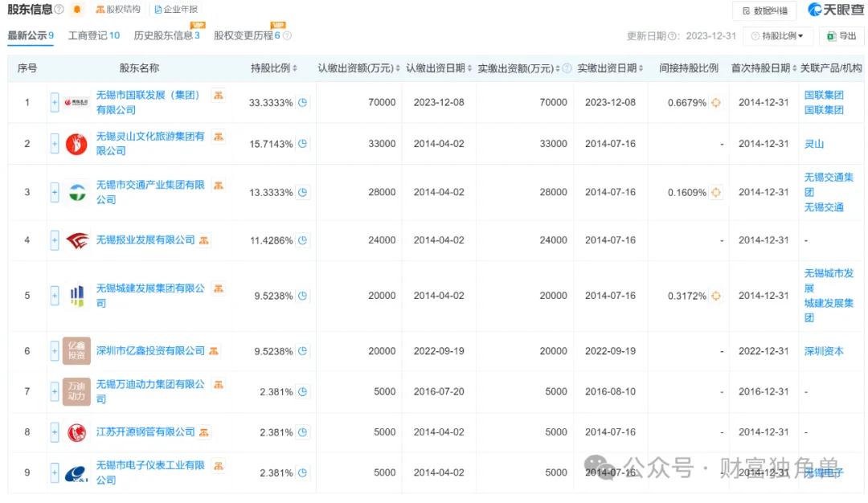
Task: Click indirect holding detail icon beside 0.3172%
Action: click(716, 296)
